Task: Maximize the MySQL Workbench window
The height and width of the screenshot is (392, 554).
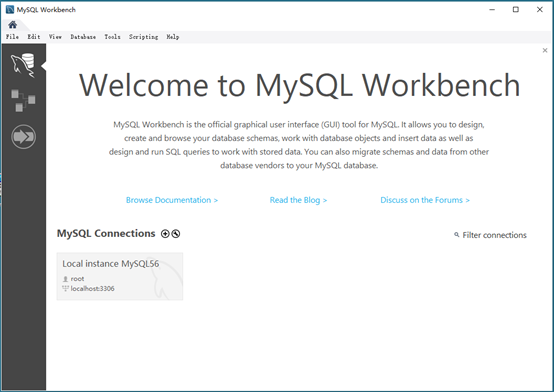Action: coord(516,10)
